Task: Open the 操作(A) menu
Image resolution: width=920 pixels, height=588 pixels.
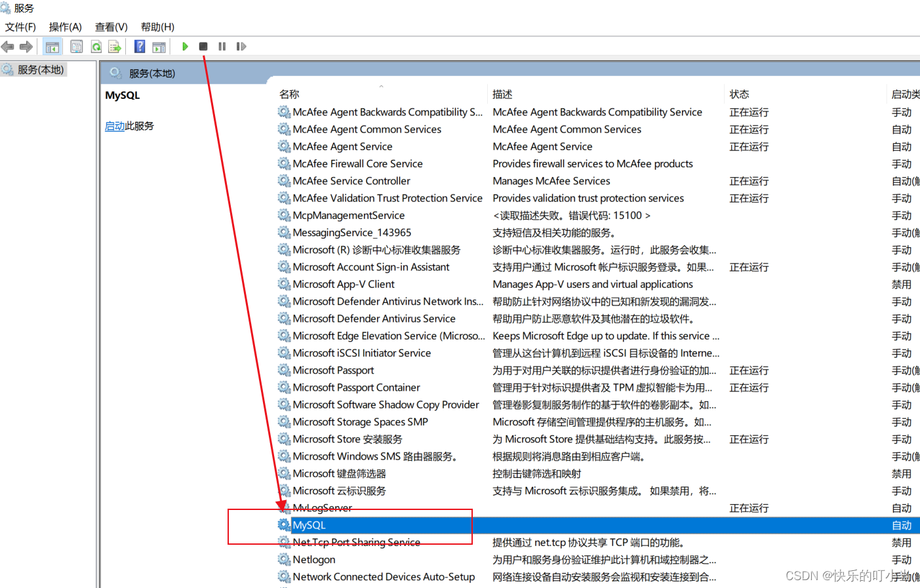Action: click(66, 27)
